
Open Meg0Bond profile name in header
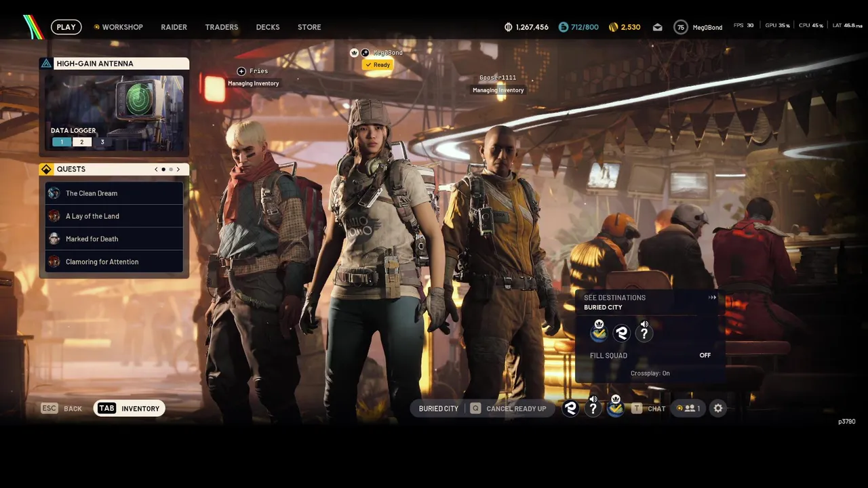tap(709, 27)
